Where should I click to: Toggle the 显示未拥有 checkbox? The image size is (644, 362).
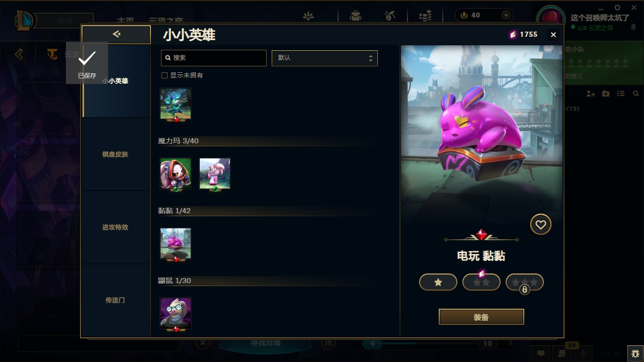pyautogui.click(x=164, y=75)
